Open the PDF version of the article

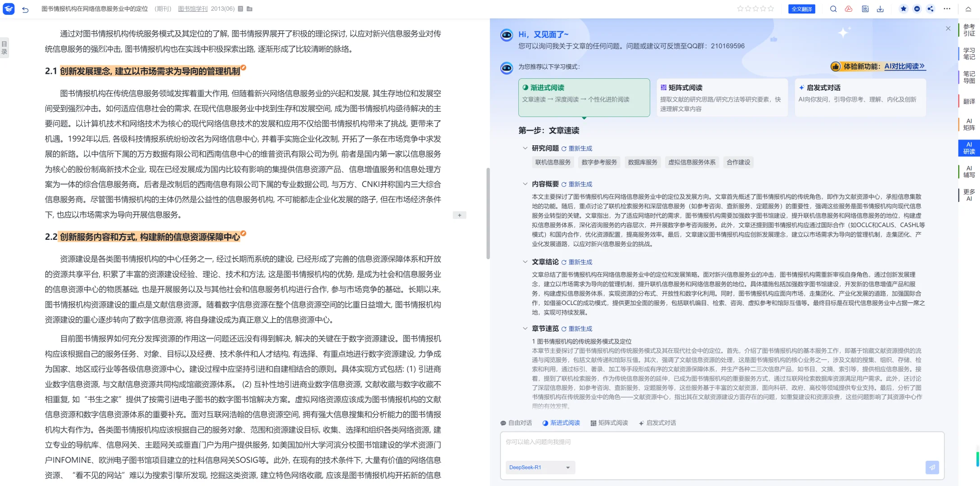[x=849, y=9]
